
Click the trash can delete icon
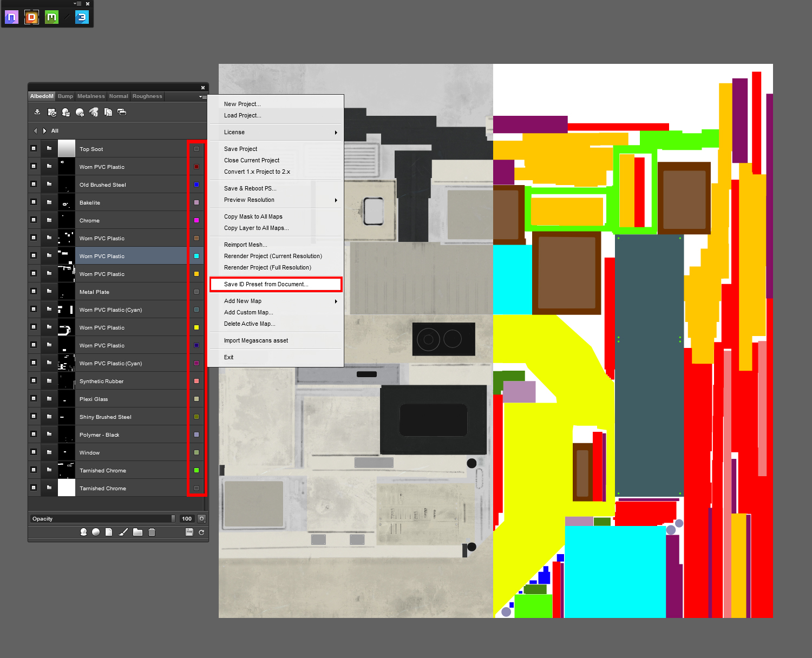(x=152, y=532)
